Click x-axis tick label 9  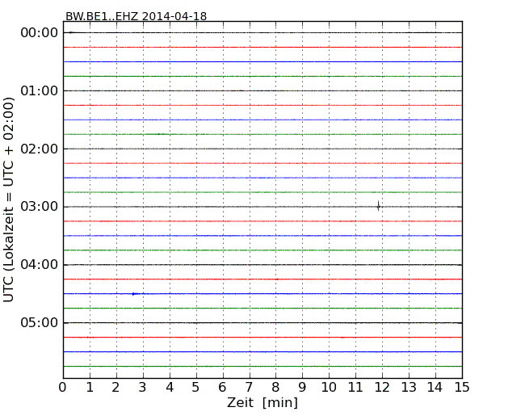[x=302, y=387]
